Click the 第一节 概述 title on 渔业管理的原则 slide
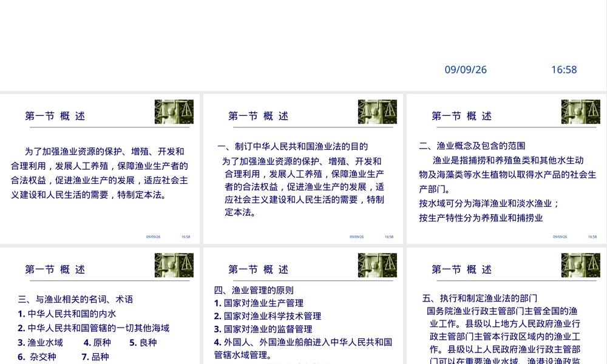Image resolution: width=607 pixels, height=364 pixels. (258, 269)
